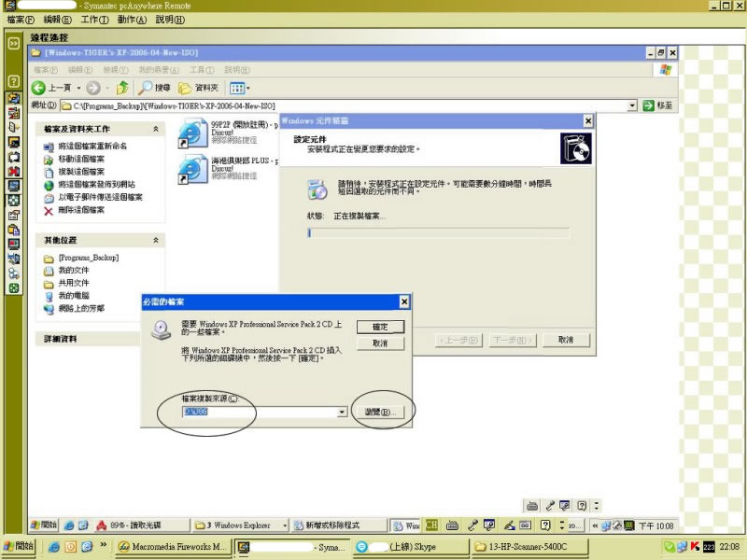The image size is (747, 560).
Task: Click Cancel (取消) in Windows Components Wizard
Action: pos(566,340)
